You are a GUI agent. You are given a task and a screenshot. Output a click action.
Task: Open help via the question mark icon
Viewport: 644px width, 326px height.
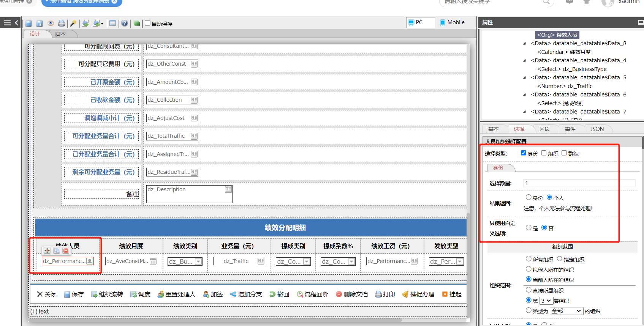click(125, 24)
